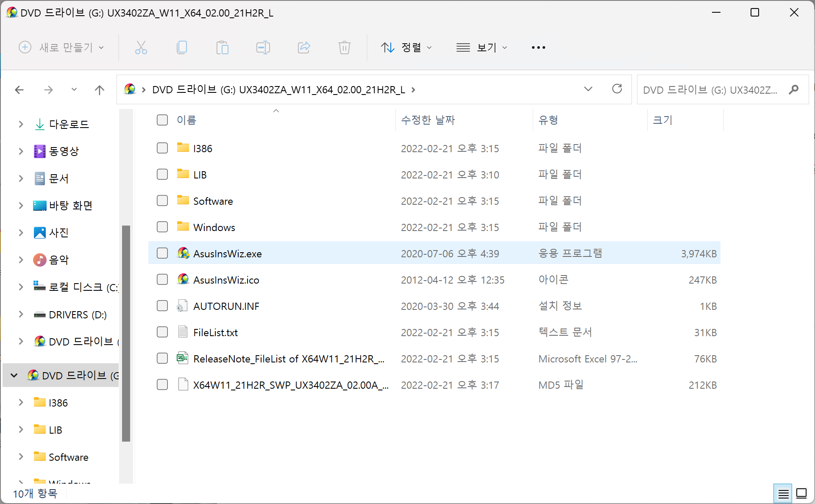The height and width of the screenshot is (504, 815).
Task: Sort by the 수정한 날짜 column header
Action: pyautogui.click(x=428, y=120)
